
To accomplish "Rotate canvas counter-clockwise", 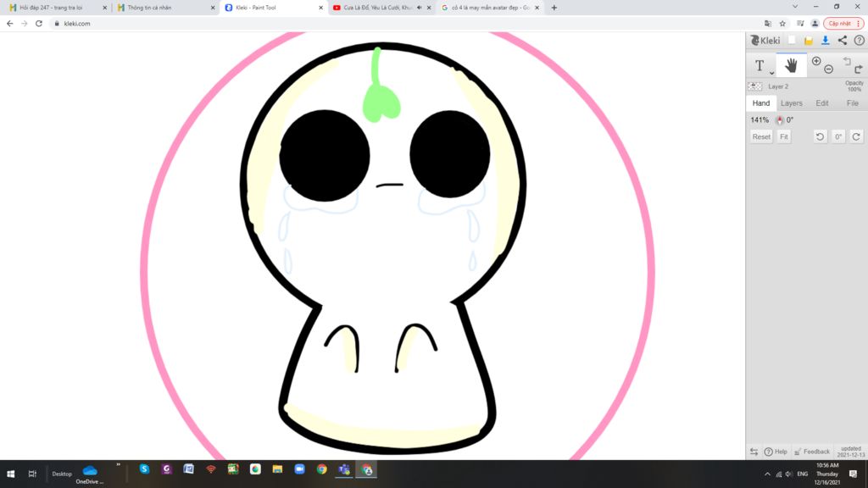I will [x=821, y=136].
